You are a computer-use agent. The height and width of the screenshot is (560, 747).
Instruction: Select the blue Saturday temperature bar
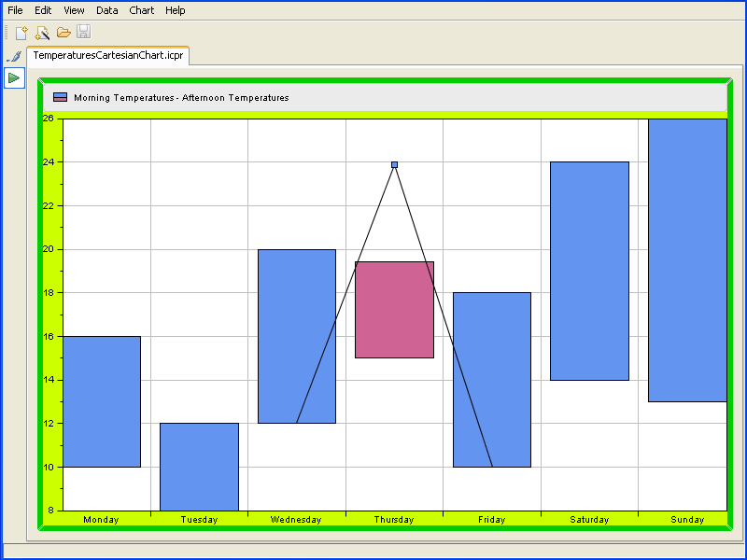coord(589,271)
